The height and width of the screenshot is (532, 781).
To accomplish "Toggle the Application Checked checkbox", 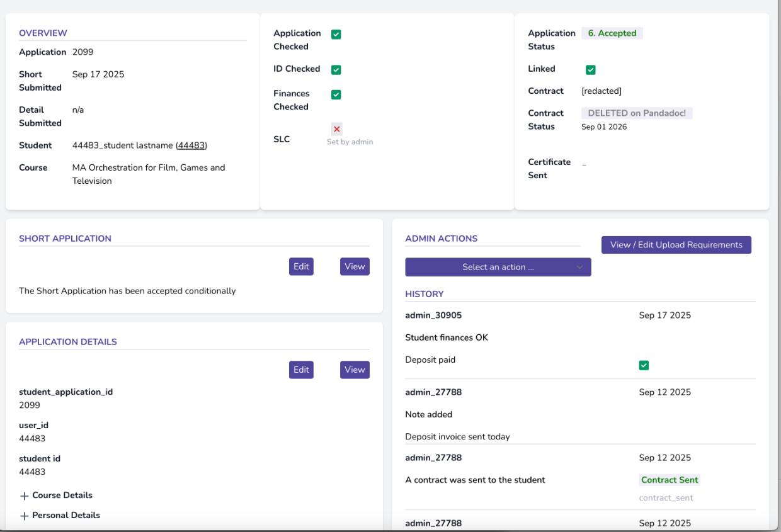I will pos(336,35).
